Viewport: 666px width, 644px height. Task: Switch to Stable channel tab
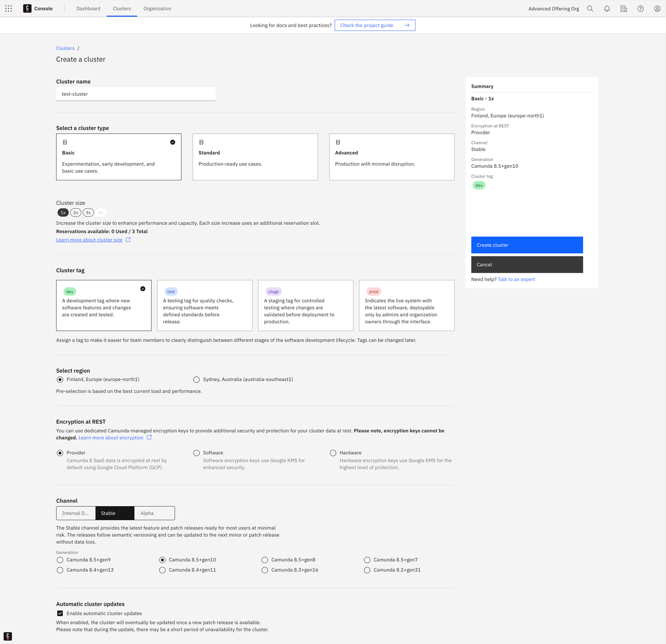point(115,513)
